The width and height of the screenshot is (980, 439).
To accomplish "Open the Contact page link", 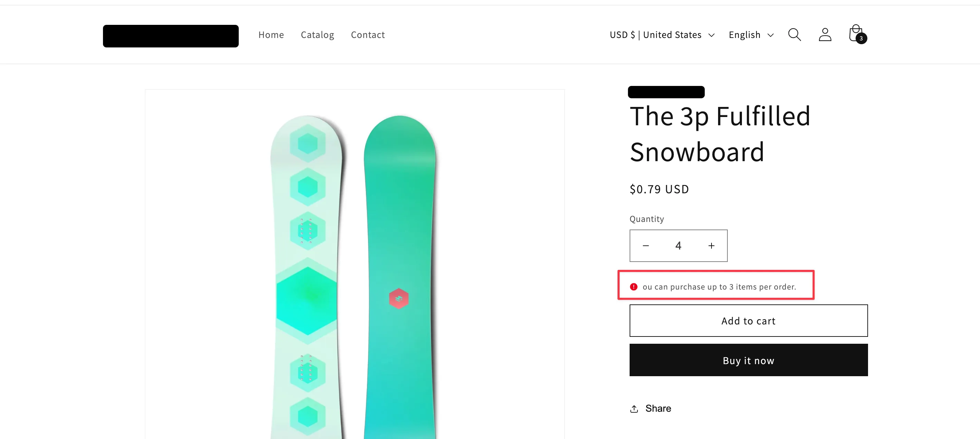I will click(x=368, y=35).
